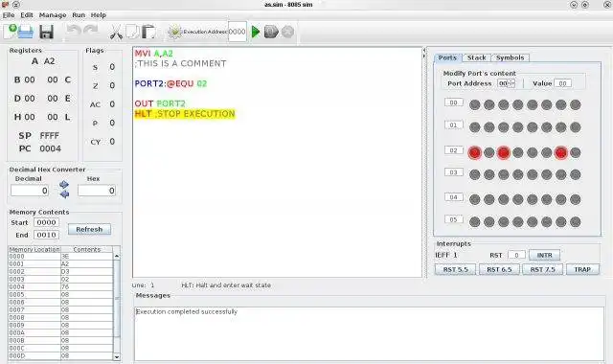613x364 pixels.
Task: Click the open file toolbar icon
Action: (26, 32)
